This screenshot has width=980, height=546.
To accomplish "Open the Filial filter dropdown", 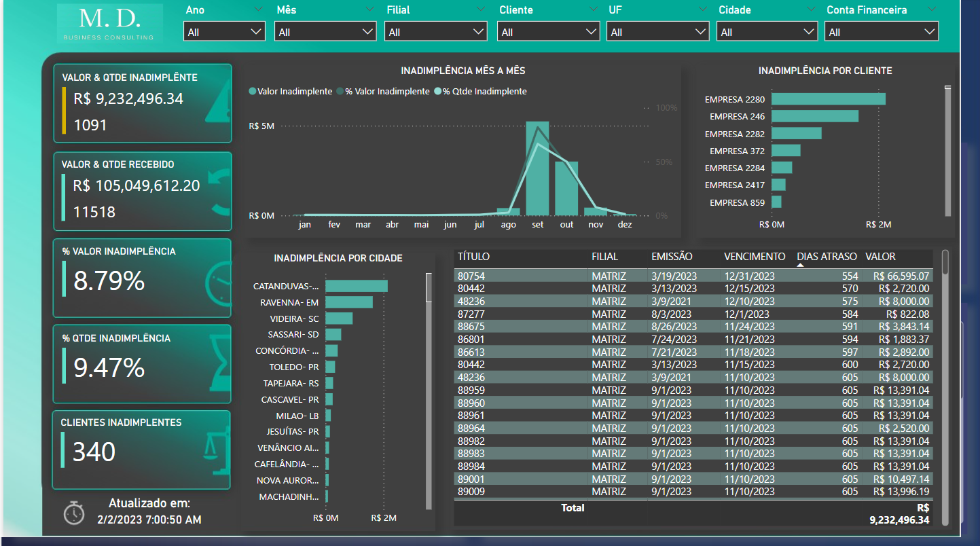I will tap(436, 32).
